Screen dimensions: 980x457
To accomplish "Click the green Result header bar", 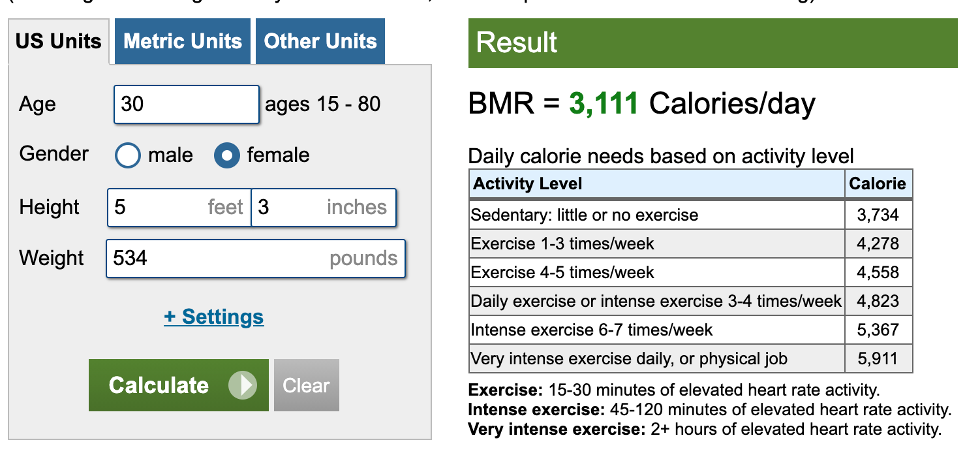I will 713,43.
